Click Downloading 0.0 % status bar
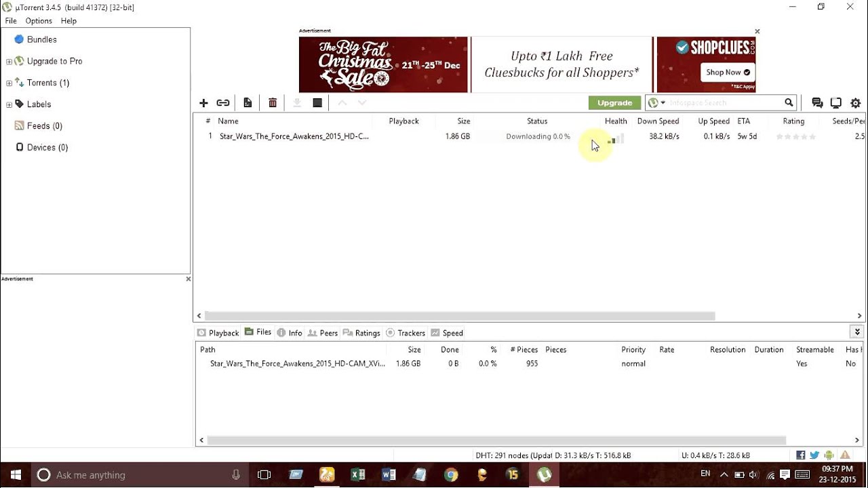The height and width of the screenshot is (488, 868). point(538,136)
